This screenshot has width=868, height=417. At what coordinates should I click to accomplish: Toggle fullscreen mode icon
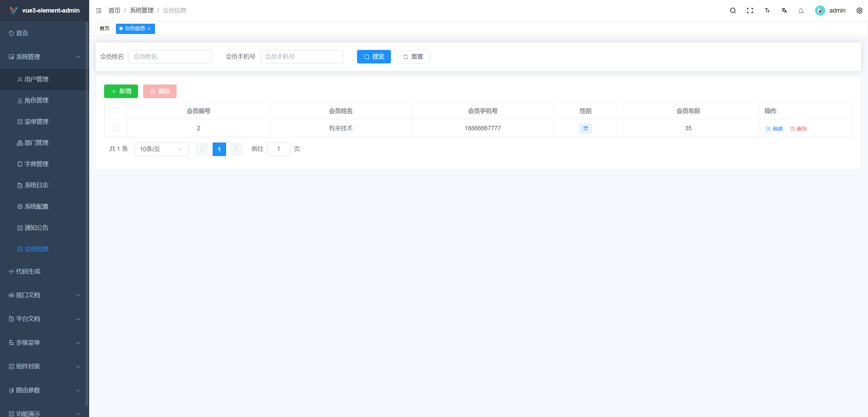click(750, 11)
